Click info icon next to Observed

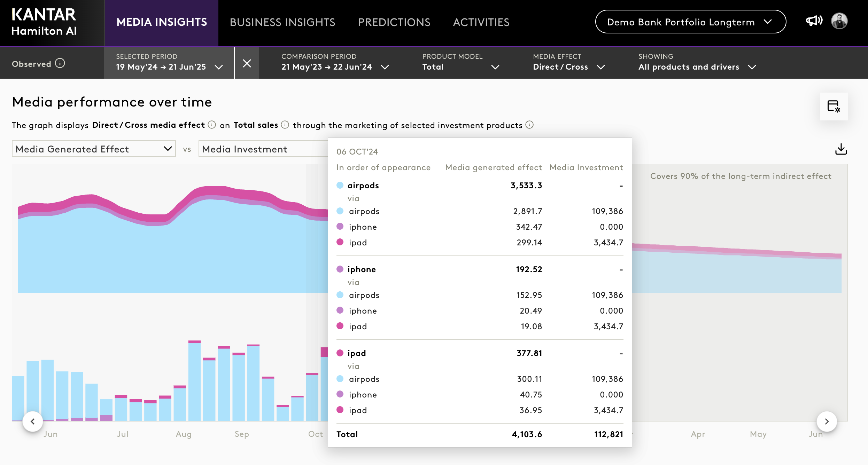point(60,63)
